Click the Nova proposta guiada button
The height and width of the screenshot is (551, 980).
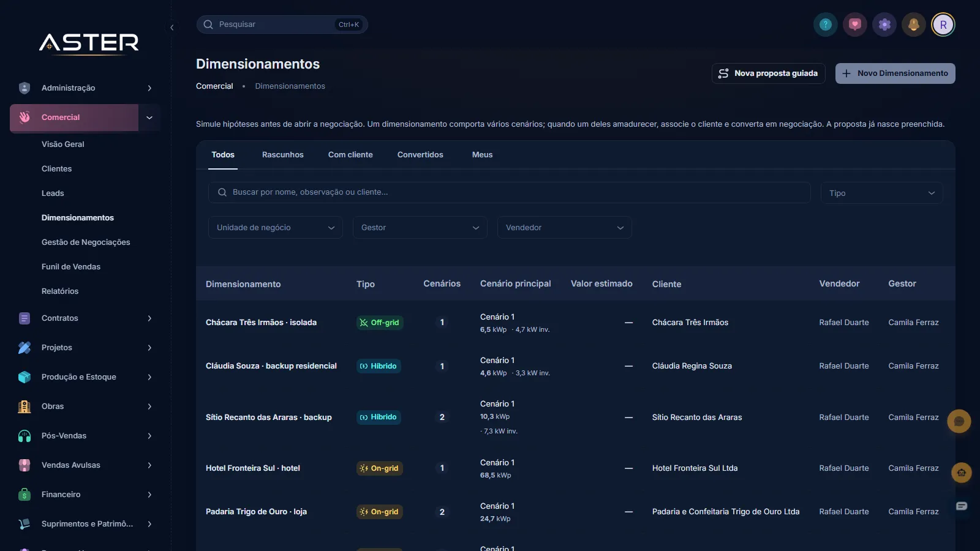(768, 73)
